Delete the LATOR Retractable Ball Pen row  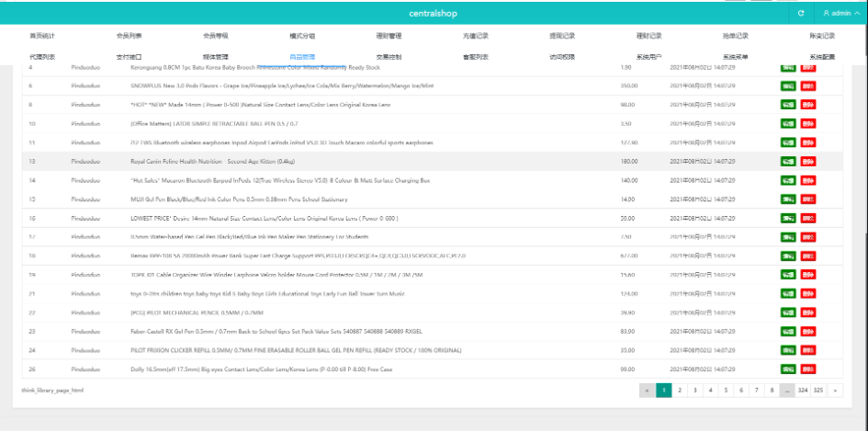(x=808, y=123)
